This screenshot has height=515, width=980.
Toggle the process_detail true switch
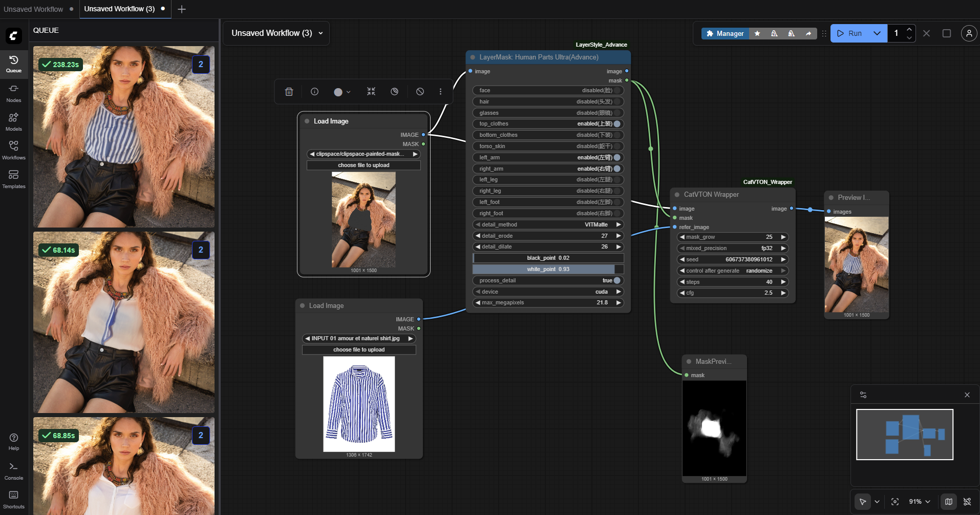(x=617, y=280)
